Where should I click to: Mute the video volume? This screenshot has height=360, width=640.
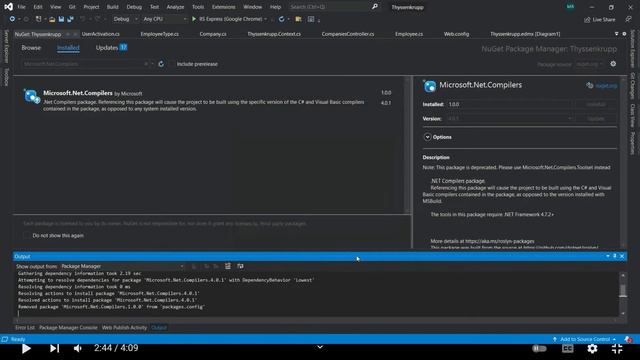coord(78,348)
